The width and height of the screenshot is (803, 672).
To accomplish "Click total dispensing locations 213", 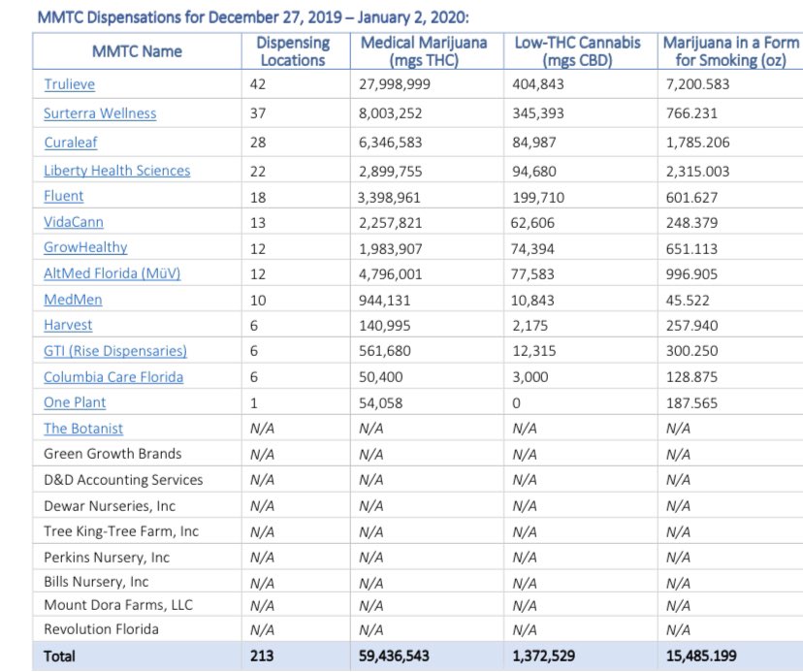I will click(x=262, y=656).
